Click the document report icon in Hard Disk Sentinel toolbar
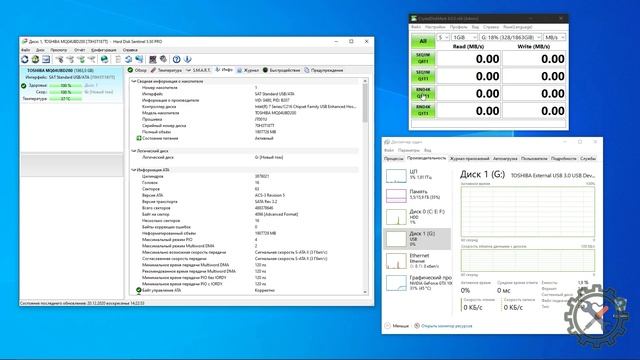This screenshot has width=640, height=360. (x=118, y=60)
